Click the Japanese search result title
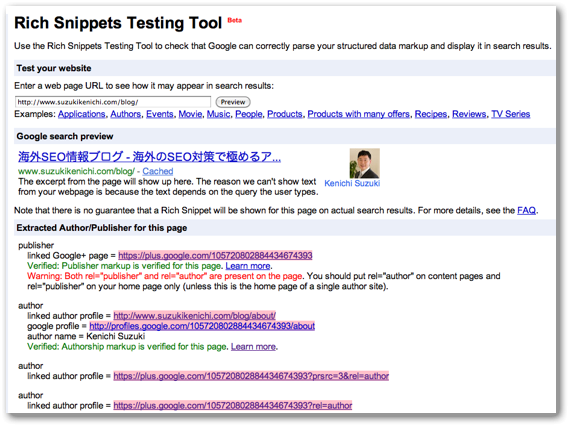 149,157
